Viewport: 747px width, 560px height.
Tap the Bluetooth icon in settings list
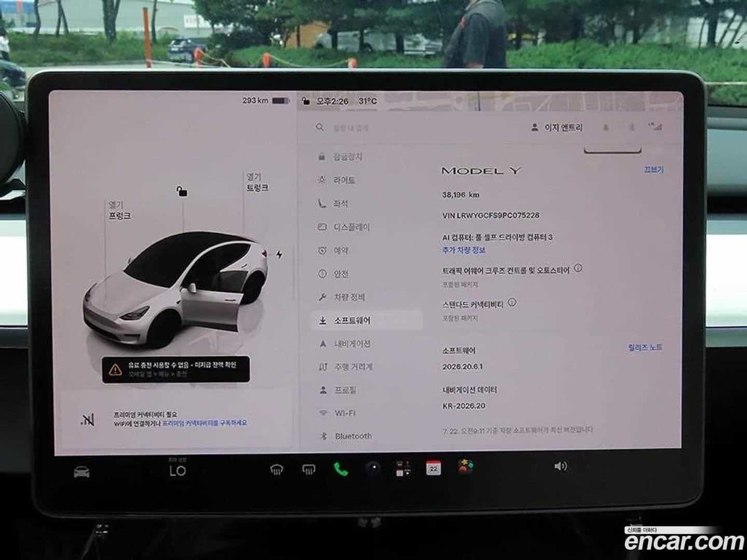(323, 436)
